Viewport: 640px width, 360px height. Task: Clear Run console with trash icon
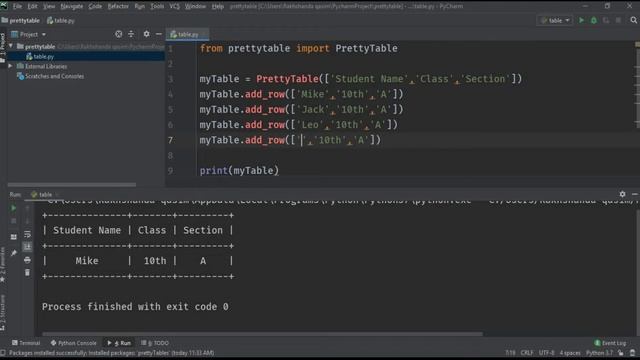coord(27,273)
